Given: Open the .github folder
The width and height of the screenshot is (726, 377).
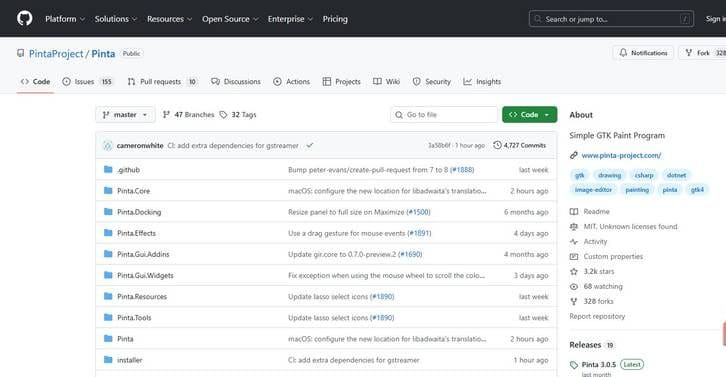Looking at the screenshot, I should (x=128, y=170).
